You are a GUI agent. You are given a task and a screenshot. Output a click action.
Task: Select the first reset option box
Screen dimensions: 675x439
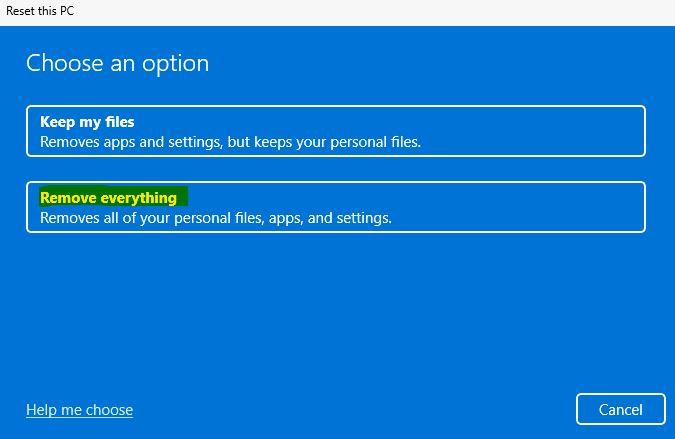pos(336,131)
